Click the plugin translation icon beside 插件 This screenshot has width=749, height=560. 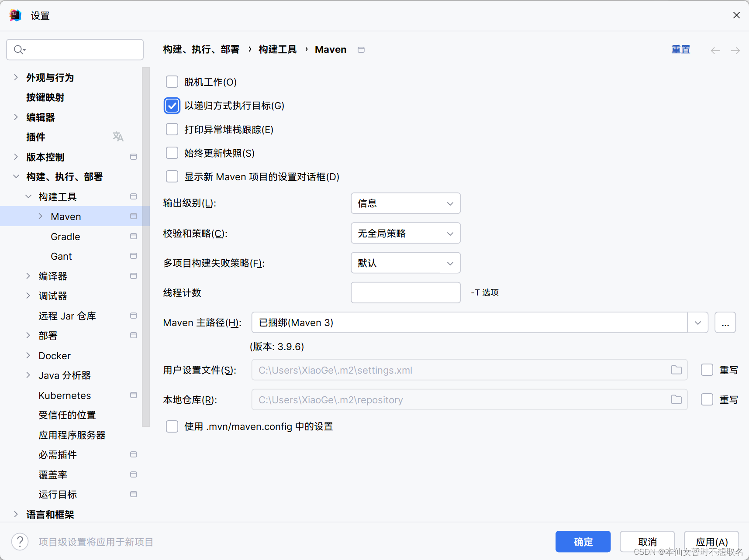click(x=118, y=137)
